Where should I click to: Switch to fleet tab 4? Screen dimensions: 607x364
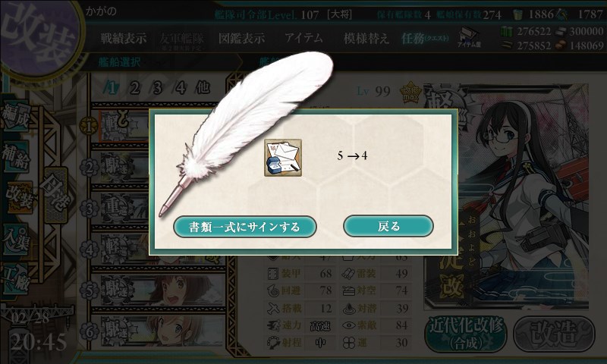(180, 88)
